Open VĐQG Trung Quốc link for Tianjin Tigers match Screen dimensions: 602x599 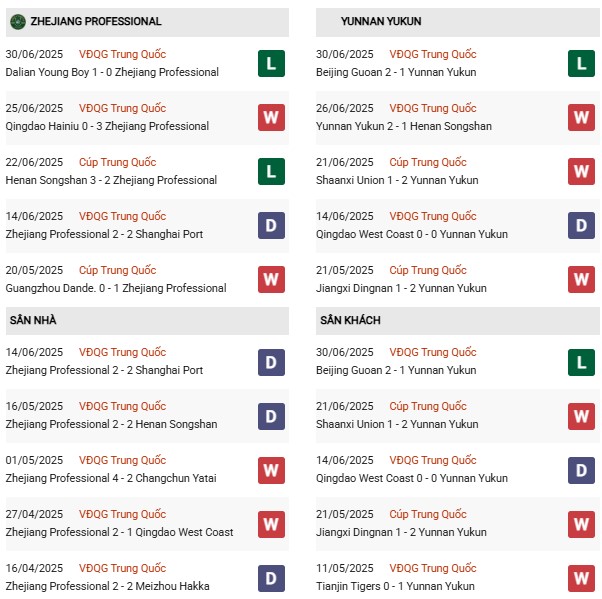433,568
